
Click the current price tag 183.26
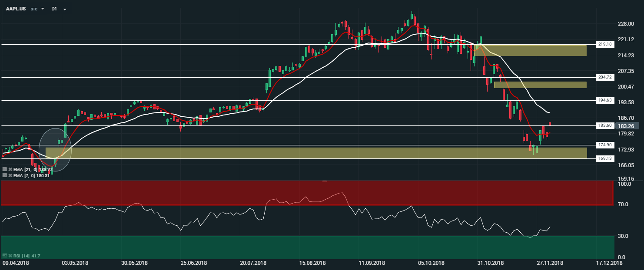click(627, 126)
